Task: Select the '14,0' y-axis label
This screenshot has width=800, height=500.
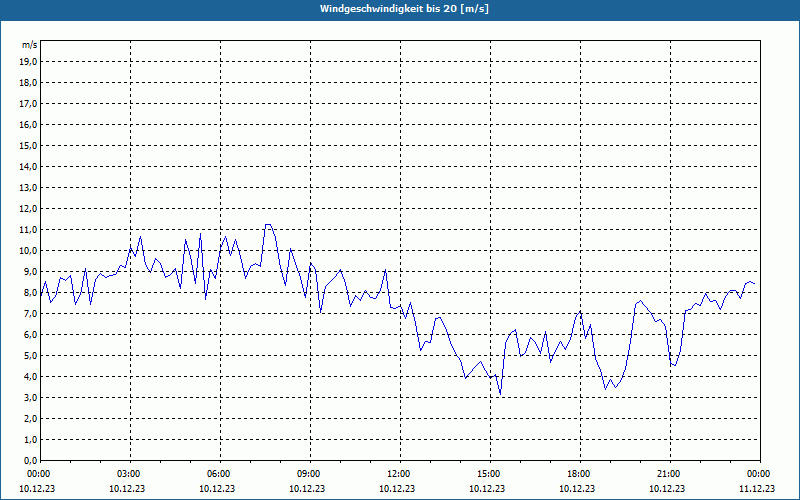Action: pos(28,166)
